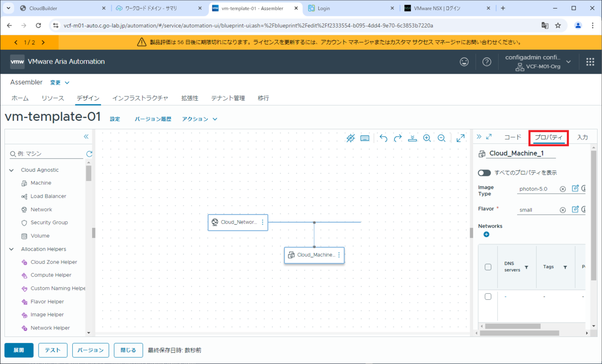Open the Assembler service change dropdown
Image resolution: width=602 pixels, height=364 pixels.
coord(60,82)
